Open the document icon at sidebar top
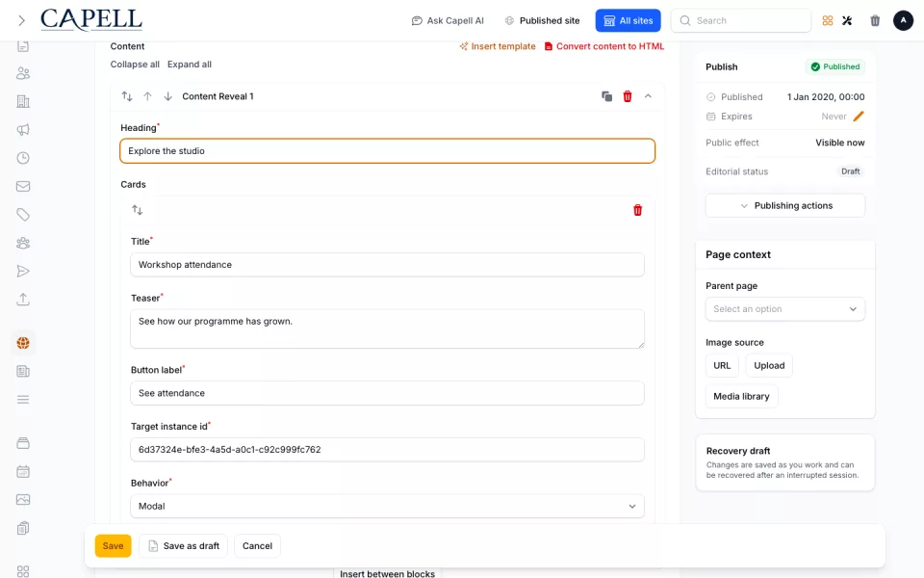Viewport: 924px width, 578px height. (23, 46)
